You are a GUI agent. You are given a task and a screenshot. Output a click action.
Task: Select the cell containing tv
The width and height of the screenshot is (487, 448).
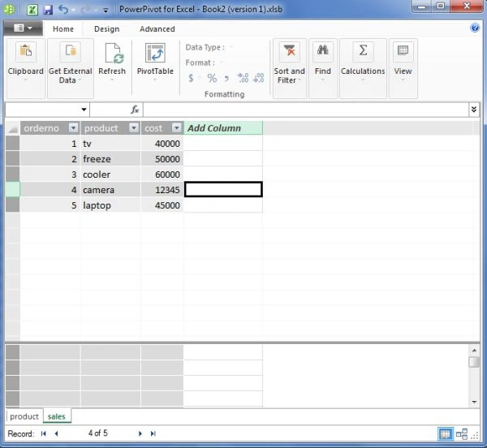pyautogui.click(x=110, y=144)
